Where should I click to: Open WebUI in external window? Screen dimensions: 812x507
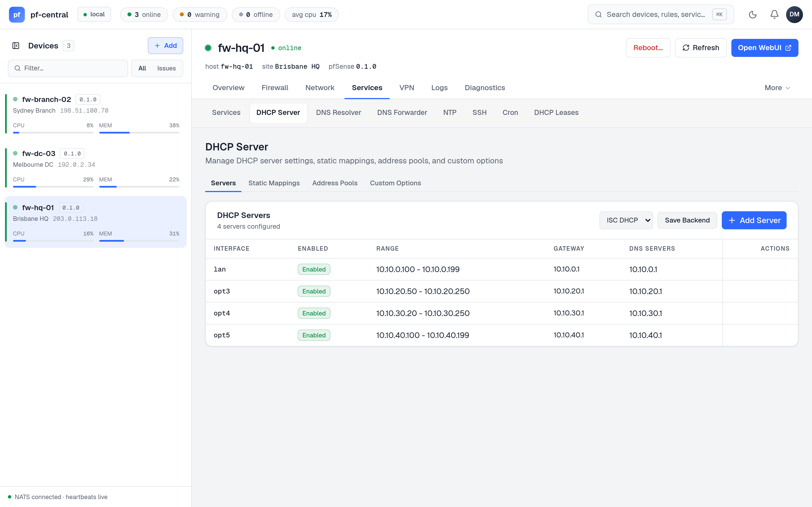point(764,48)
